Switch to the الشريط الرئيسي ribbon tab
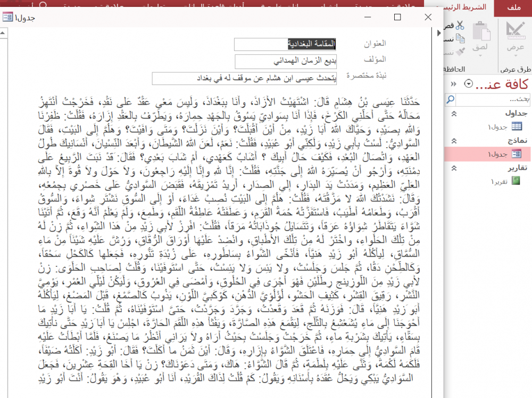Screen dimensions: 532x398 (x=464, y=7)
